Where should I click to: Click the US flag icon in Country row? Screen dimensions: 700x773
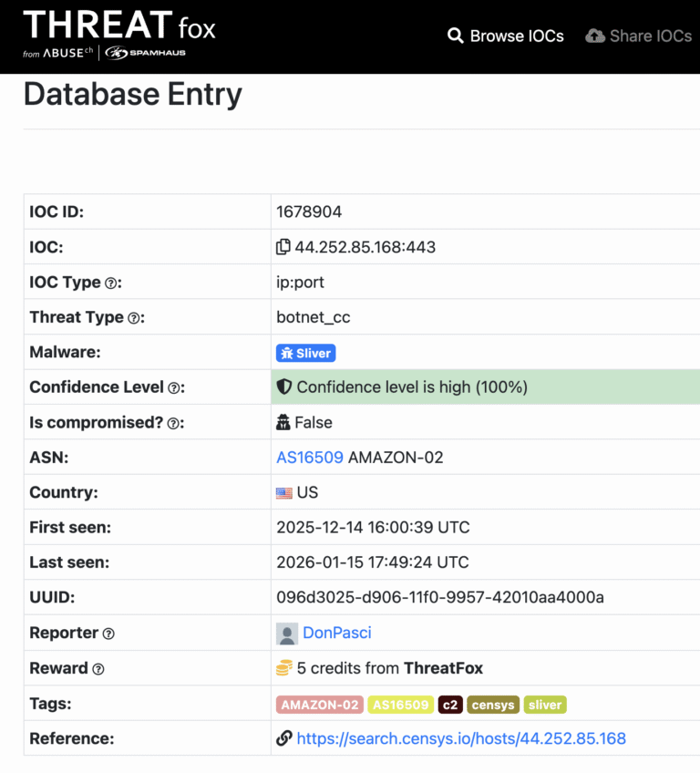coord(285,492)
